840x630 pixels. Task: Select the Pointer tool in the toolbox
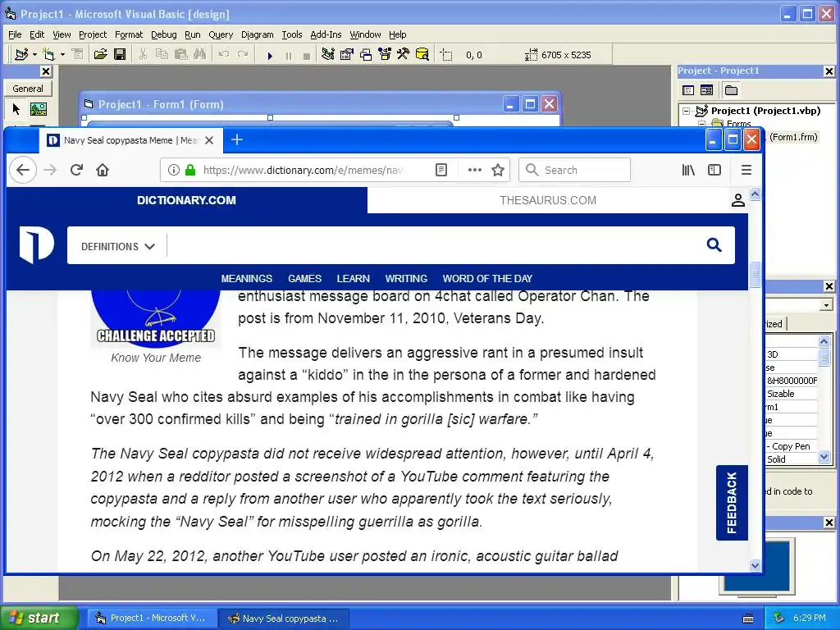(16, 109)
